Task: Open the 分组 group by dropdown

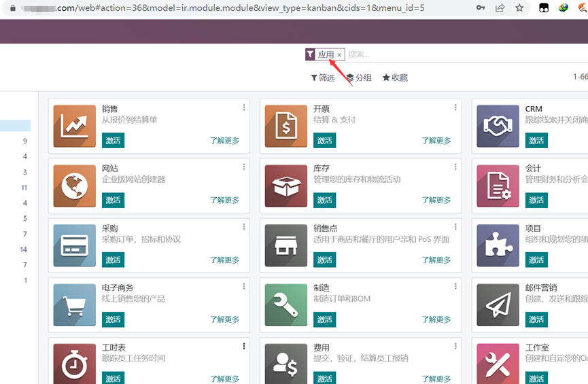Action: (359, 77)
